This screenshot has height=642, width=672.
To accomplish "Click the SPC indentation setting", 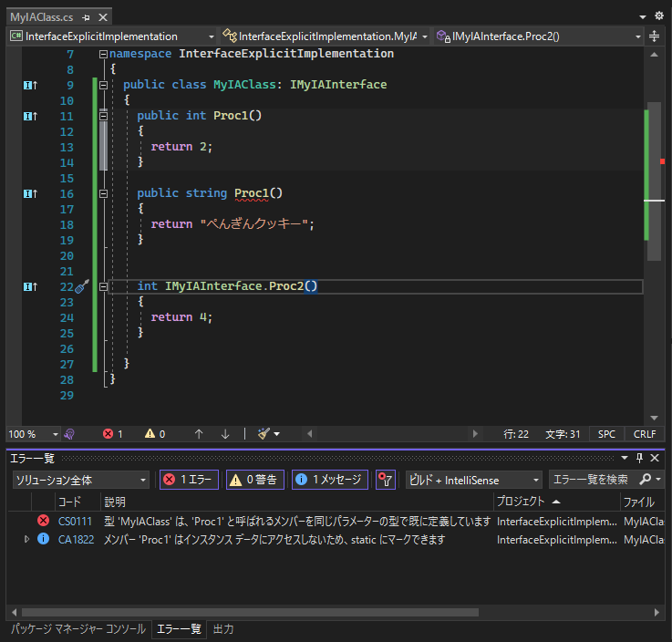I will (x=606, y=434).
